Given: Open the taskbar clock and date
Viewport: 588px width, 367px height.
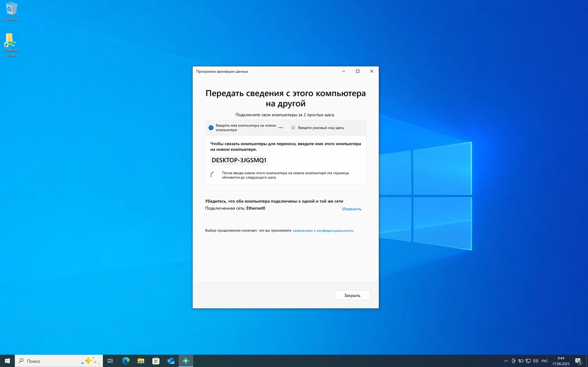Looking at the screenshot, I should [561, 361].
